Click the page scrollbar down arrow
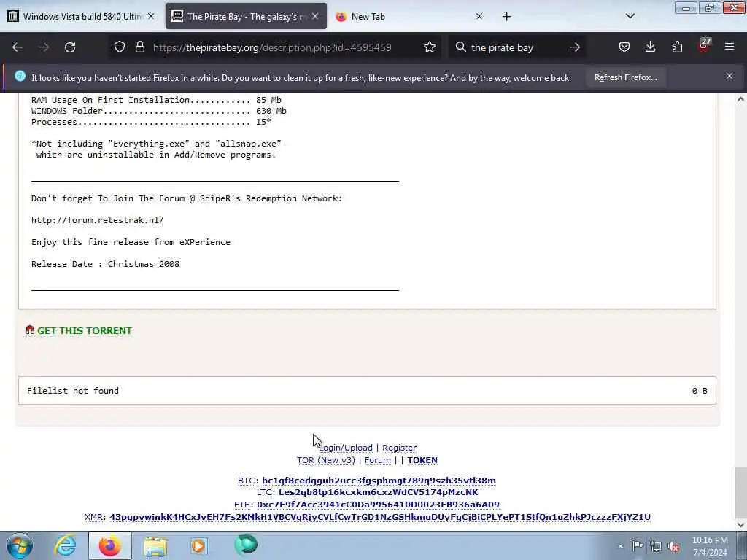Viewport: 747px width, 560px height. coord(741,525)
